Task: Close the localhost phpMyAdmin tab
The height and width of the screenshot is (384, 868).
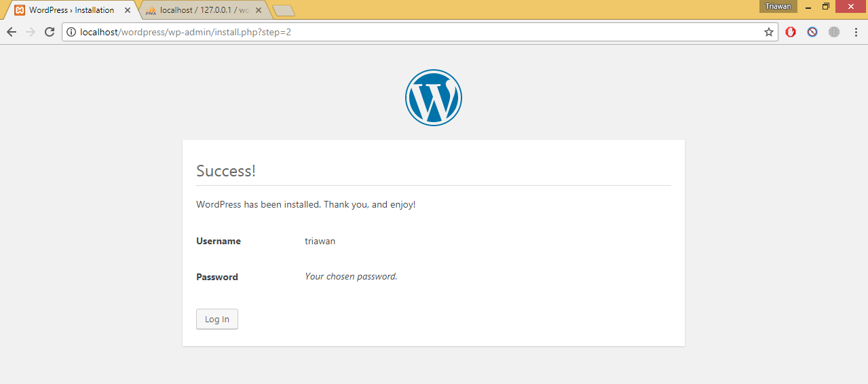Action: pyautogui.click(x=259, y=10)
